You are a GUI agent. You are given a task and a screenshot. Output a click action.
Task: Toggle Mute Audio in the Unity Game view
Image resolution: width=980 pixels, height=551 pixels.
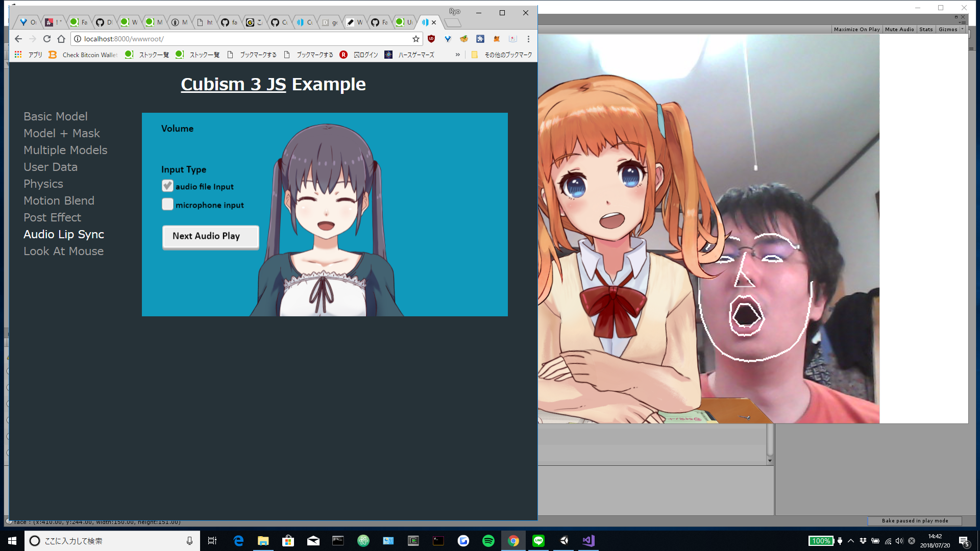coord(899,30)
